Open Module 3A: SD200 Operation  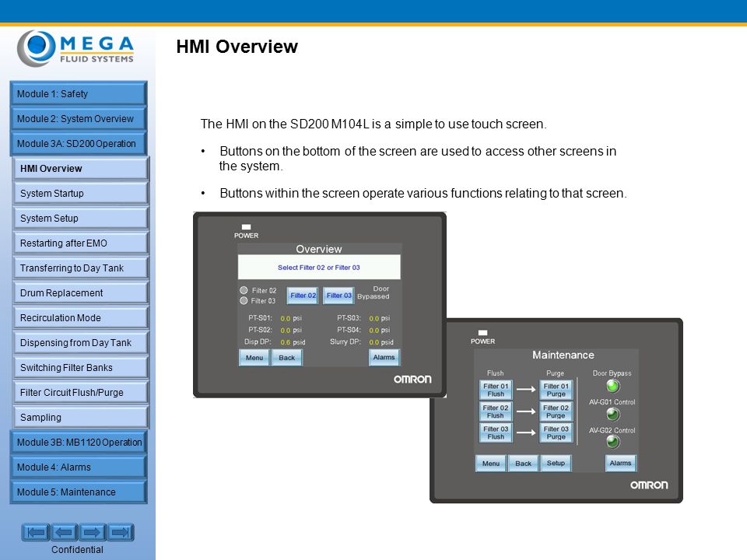pos(78,143)
